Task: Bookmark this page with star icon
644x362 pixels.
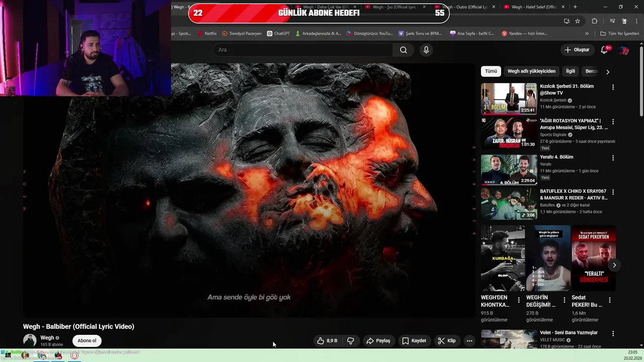Action: 578,21
